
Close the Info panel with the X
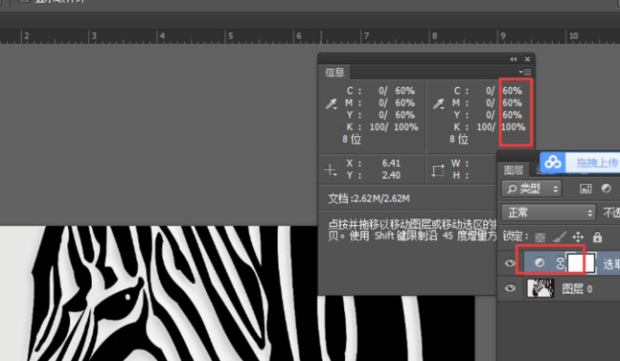coord(527,59)
